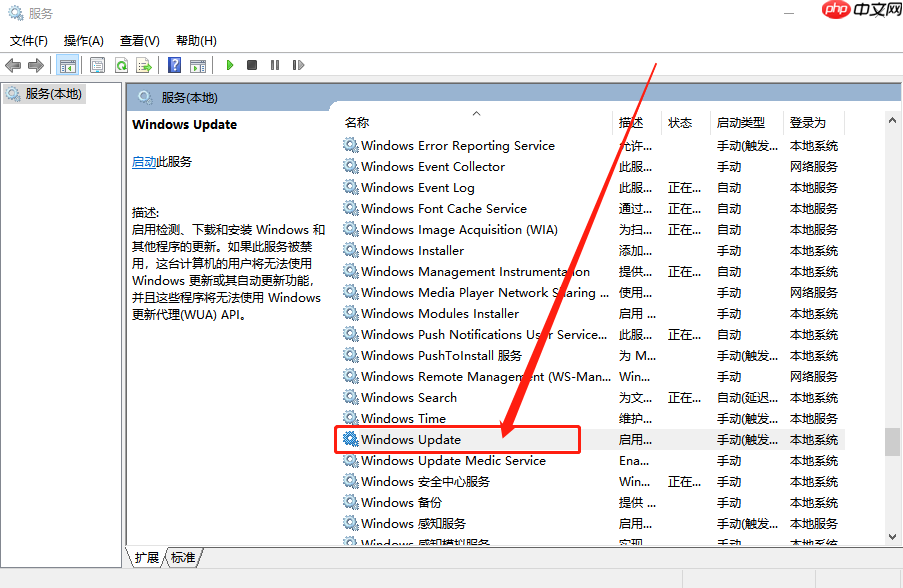Click the Start Service (green play) toolbar icon

[x=229, y=64]
